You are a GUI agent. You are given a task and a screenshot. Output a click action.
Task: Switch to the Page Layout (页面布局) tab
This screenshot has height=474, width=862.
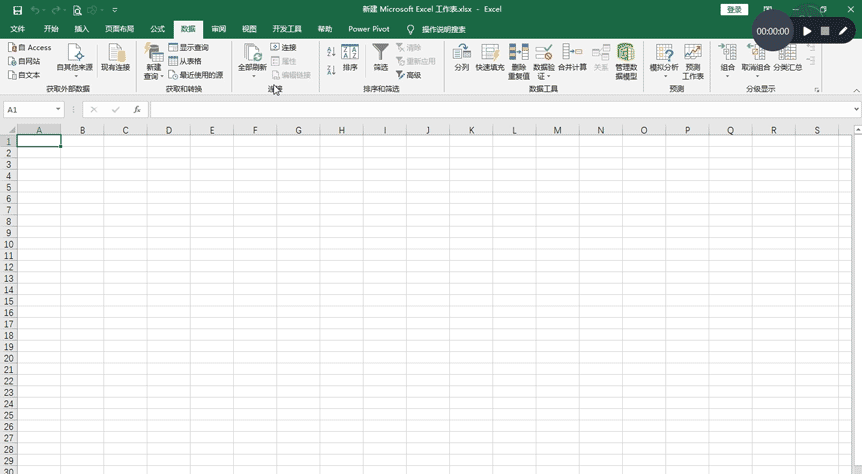point(119,29)
